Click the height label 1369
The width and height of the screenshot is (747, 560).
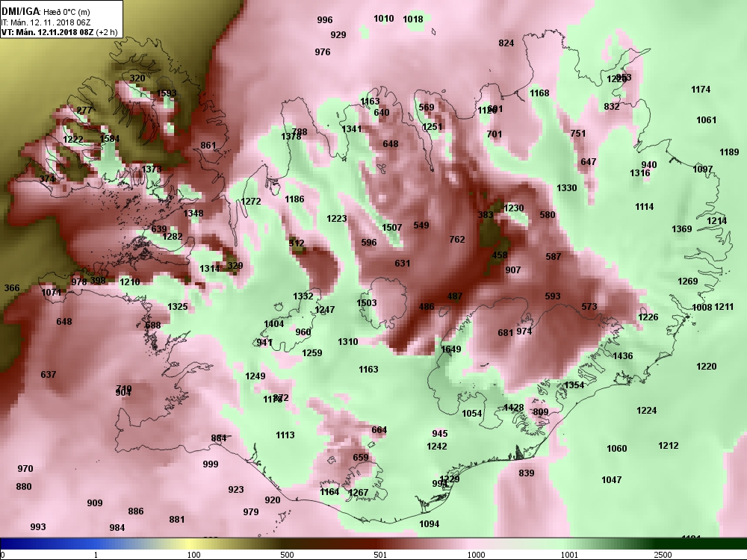(x=681, y=229)
